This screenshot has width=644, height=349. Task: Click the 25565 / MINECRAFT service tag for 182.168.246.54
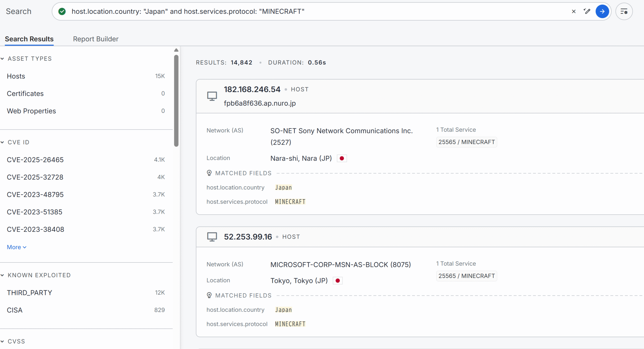tap(466, 142)
